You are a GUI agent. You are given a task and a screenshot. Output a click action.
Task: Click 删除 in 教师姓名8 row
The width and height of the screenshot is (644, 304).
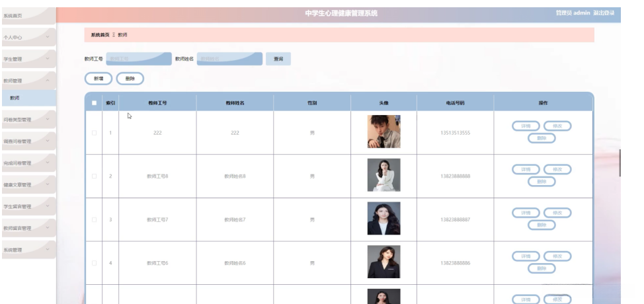click(542, 181)
